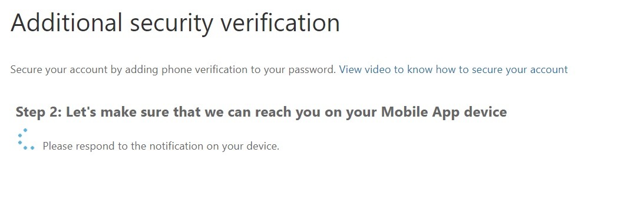The height and width of the screenshot is (215, 644).
Task: Click the loading spinner dots icon
Action: click(x=26, y=139)
